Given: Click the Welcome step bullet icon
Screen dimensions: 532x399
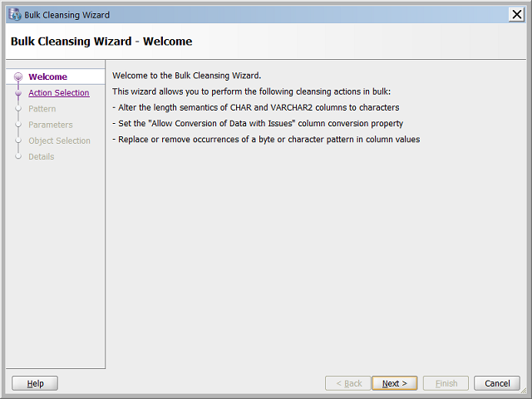Looking at the screenshot, I should point(18,77).
